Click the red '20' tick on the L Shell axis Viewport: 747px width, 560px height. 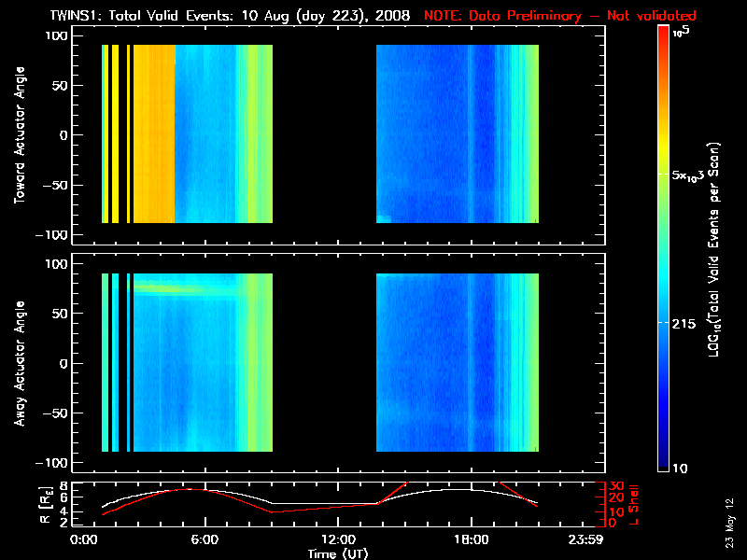pos(616,498)
